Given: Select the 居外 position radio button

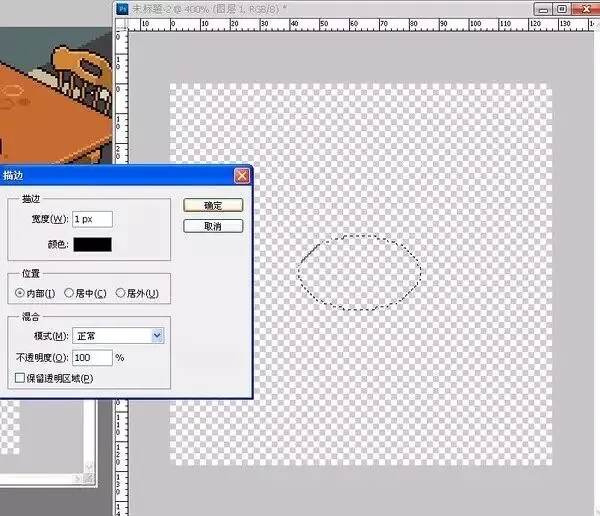Looking at the screenshot, I should [x=120, y=293].
